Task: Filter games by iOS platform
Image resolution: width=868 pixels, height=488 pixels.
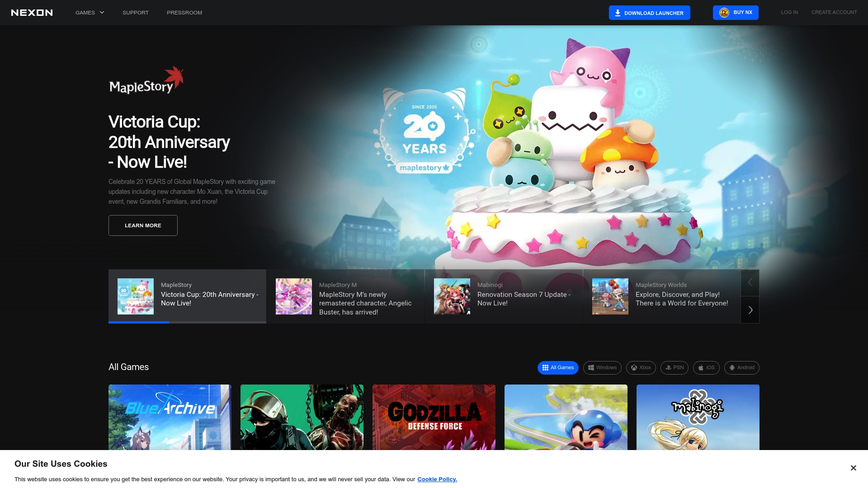Action: (x=706, y=368)
